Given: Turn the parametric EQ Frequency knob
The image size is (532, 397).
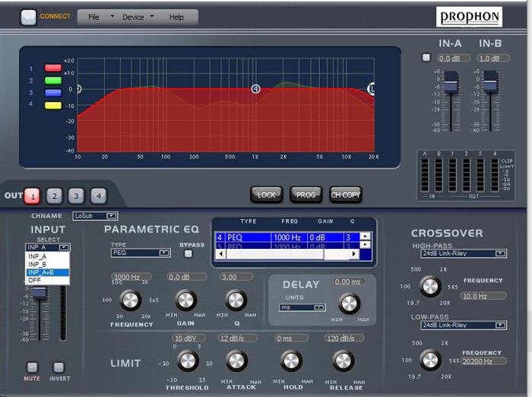Looking at the screenshot, I should click(131, 301).
